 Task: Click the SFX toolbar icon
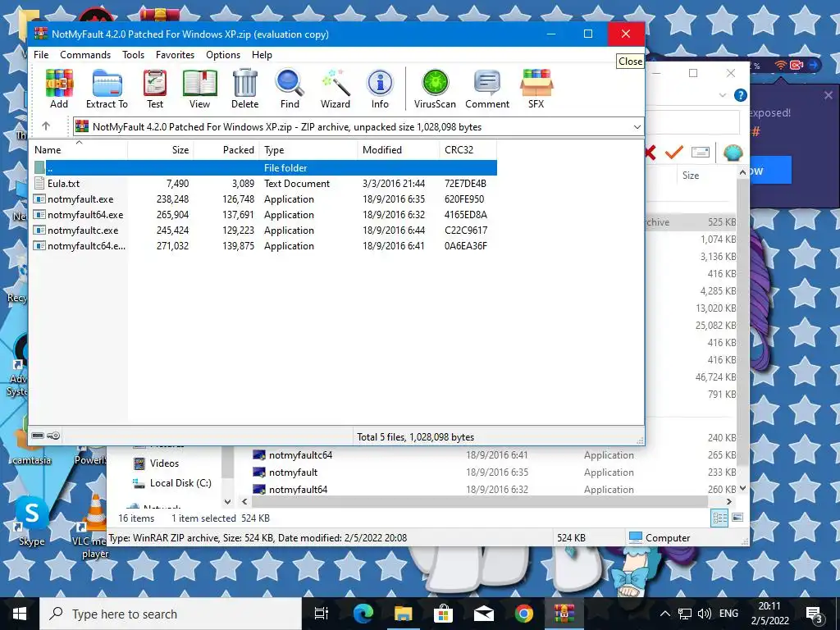point(536,89)
